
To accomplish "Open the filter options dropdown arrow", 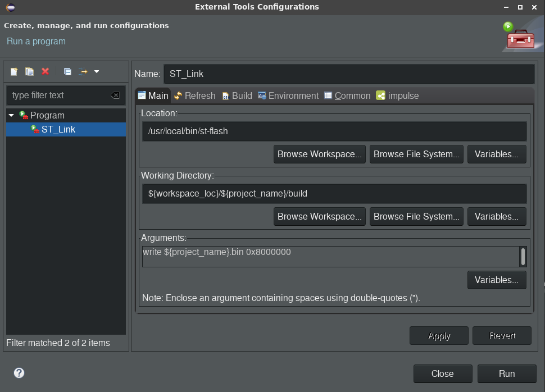I will [x=97, y=71].
